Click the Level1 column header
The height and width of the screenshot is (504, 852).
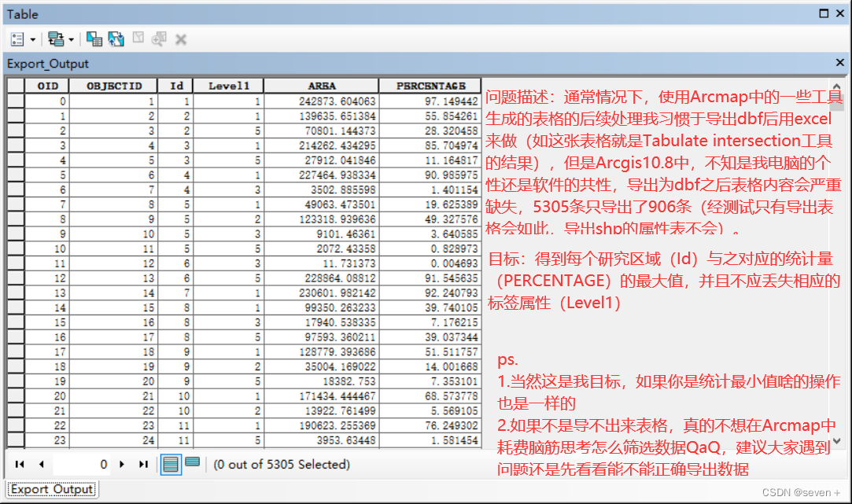click(x=228, y=85)
